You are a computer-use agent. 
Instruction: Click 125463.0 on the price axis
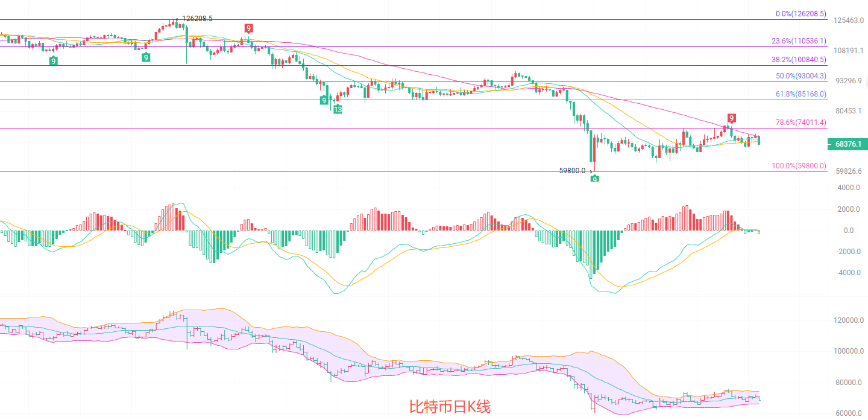(x=849, y=21)
